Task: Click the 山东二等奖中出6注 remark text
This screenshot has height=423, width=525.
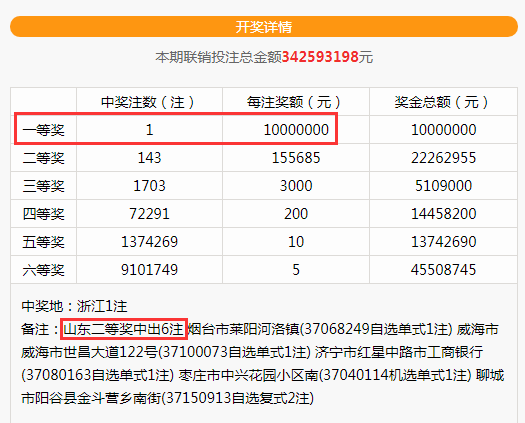Action: point(124,329)
